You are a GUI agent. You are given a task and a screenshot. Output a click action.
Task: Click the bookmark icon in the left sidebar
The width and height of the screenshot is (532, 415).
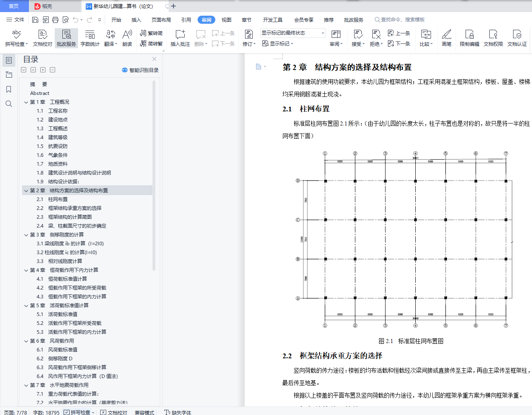(9, 89)
